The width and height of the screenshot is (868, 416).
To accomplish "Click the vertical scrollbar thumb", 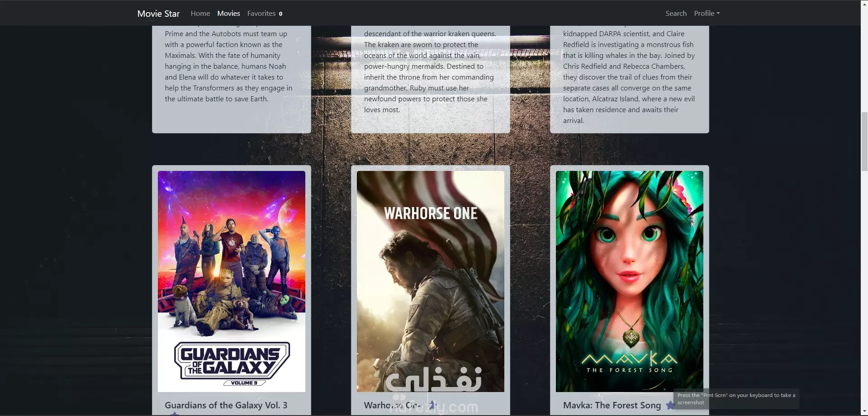I will pyautogui.click(x=864, y=142).
